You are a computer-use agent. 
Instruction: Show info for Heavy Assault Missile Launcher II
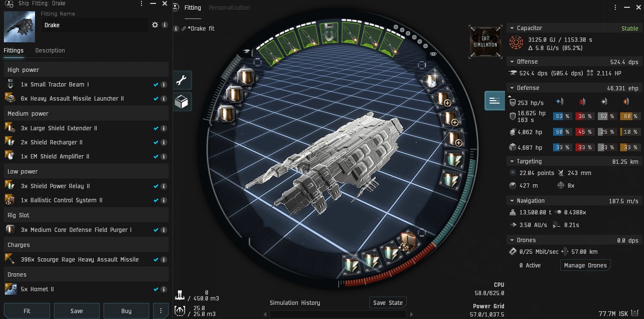tap(164, 99)
